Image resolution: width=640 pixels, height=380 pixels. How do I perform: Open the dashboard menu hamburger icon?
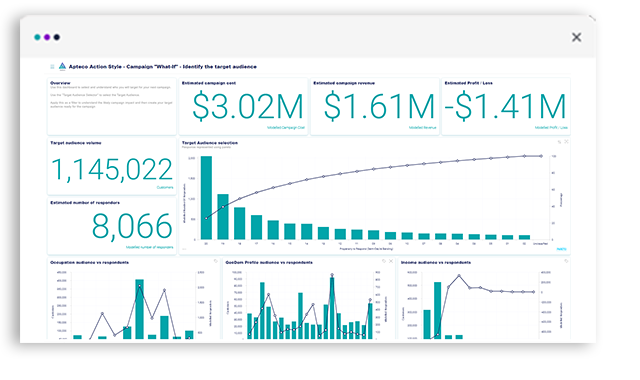pos(52,67)
